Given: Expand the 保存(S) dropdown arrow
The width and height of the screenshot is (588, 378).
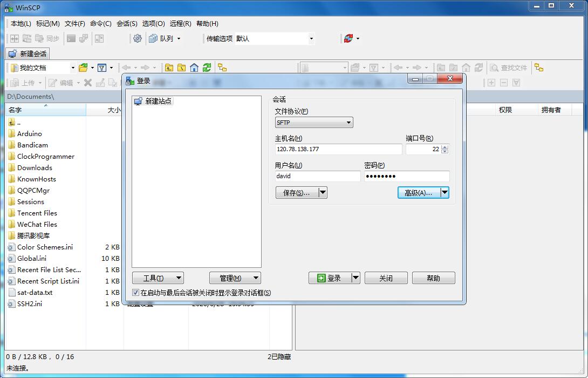Looking at the screenshot, I should (323, 193).
